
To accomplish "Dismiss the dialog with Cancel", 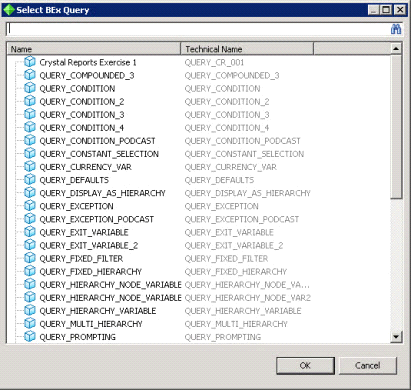I will (368, 366).
